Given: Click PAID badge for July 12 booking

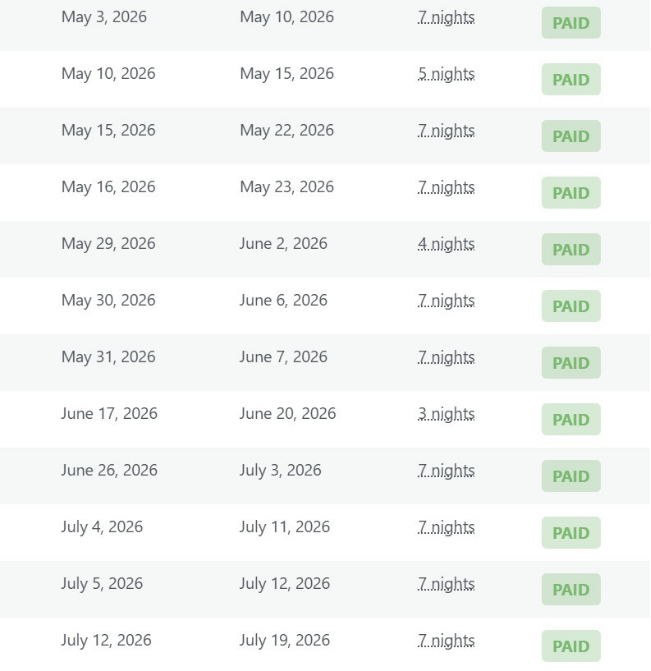Looking at the screenshot, I should click(x=571, y=646).
